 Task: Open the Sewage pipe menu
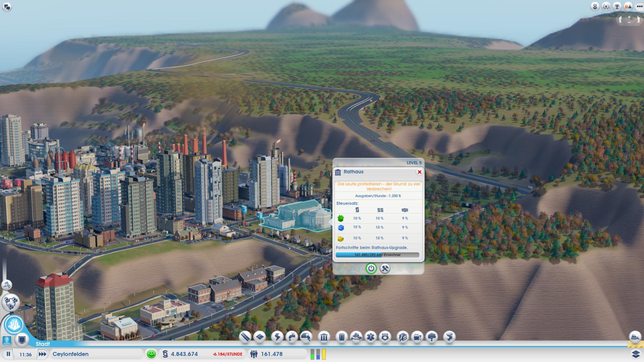click(306, 337)
